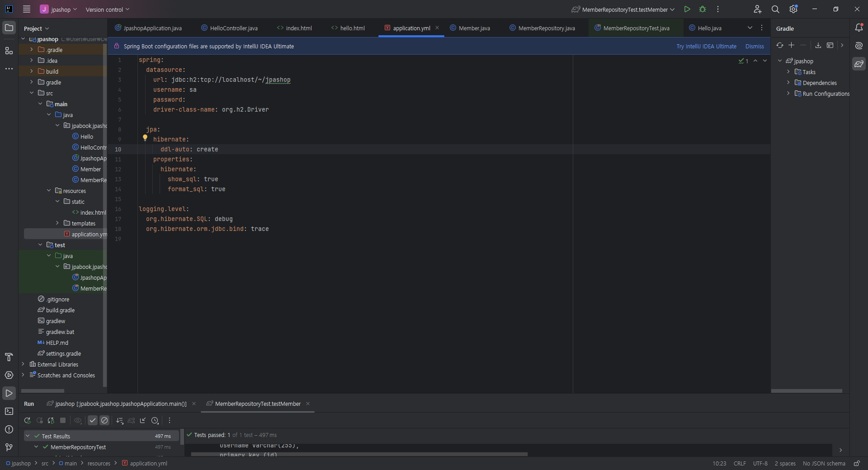Viewport: 868px width, 470px height.
Task: Rerun failed tests button
Action: point(39,420)
